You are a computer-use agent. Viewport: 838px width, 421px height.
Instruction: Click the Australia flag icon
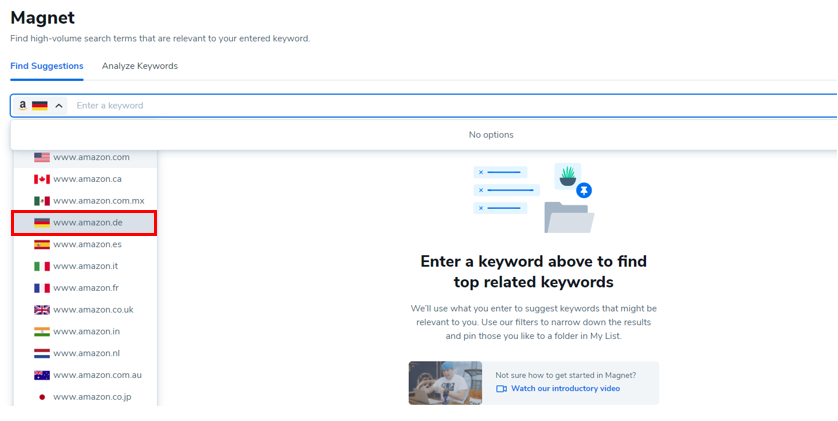click(42, 375)
